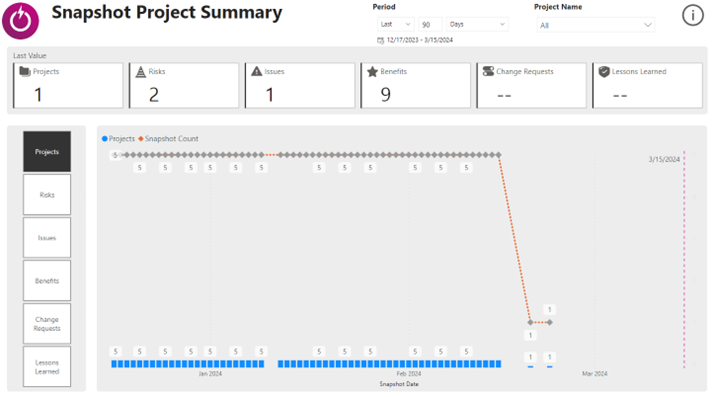
Task: Click the Lessons Learned shield icon
Action: coord(604,72)
